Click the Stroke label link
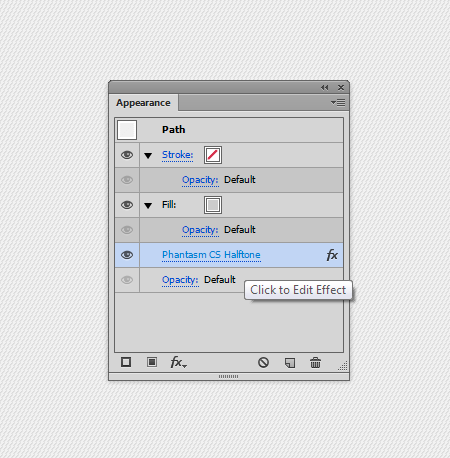 pyautogui.click(x=177, y=155)
